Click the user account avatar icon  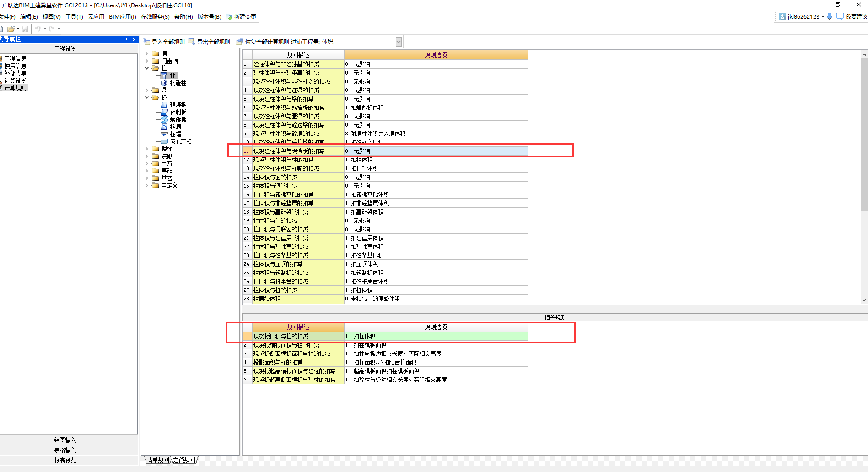(x=782, y=16)
